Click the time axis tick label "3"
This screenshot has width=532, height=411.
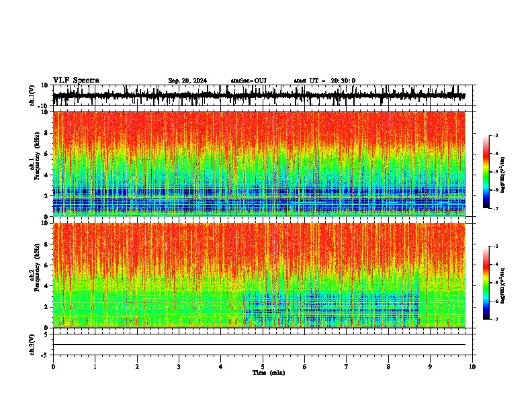pyautogui.click(x=179, y=367)
